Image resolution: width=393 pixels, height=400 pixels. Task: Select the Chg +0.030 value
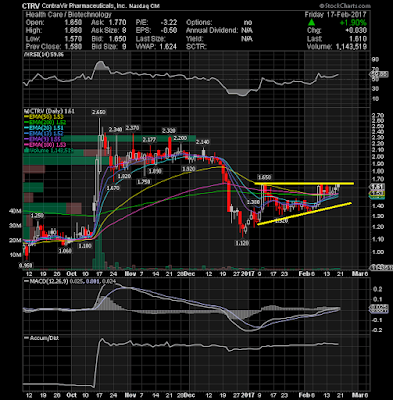coord(357,31)
